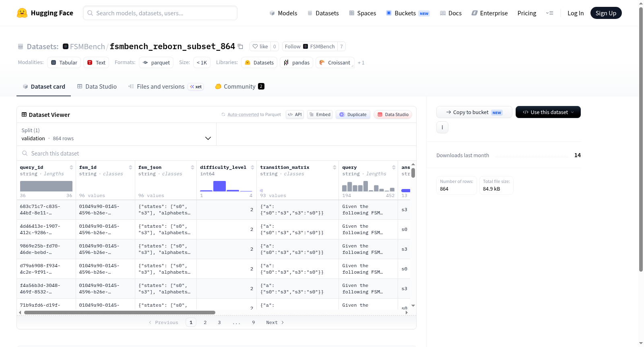Image resolution: width=644 pixels, height=347 pixels.
Task: Open the more navigation menu icon
Action: click(x=549, y=13)
